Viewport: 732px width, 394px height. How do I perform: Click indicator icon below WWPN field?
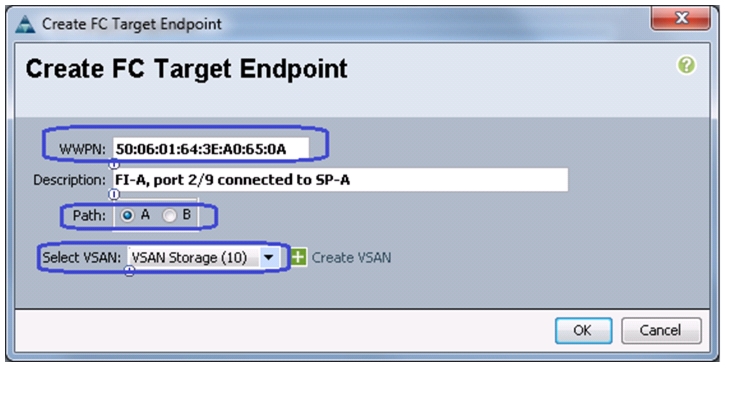(114, 164)
